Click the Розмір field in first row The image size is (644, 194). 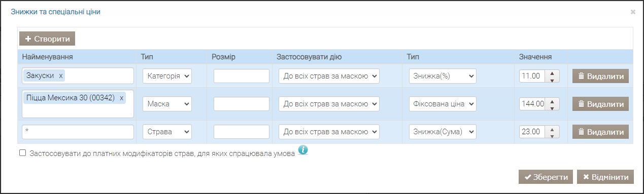[x=242, y=76]
